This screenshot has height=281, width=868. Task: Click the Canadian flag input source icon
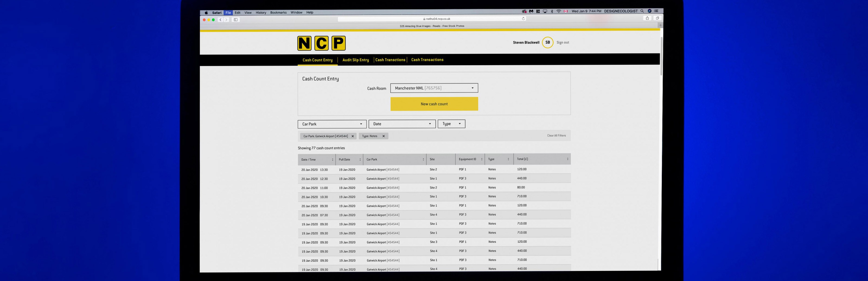coord(566,11)
